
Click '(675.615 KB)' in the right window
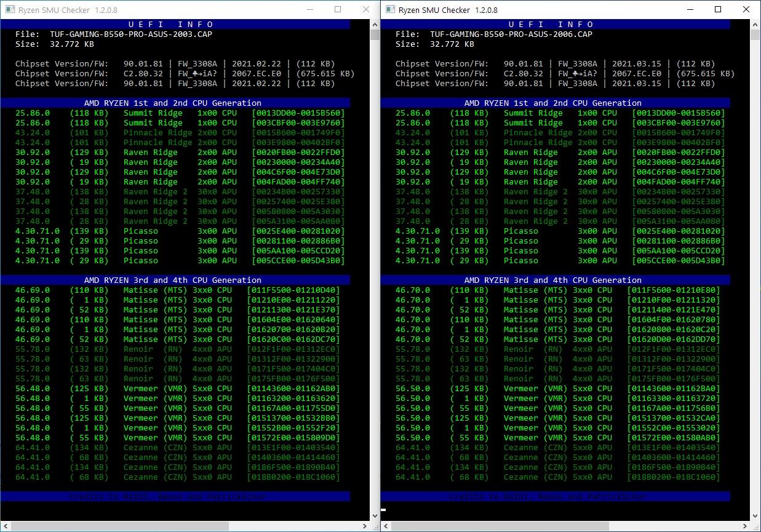pos(706,74)
